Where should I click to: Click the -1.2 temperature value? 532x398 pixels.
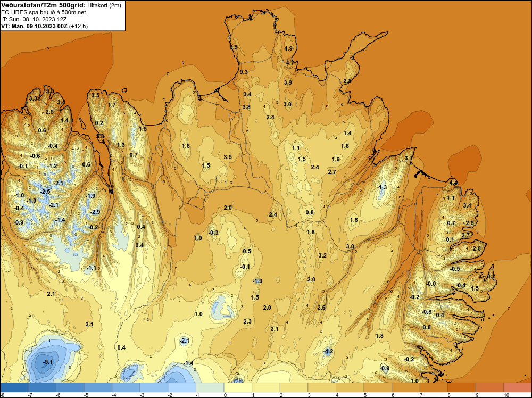[52, 166]
